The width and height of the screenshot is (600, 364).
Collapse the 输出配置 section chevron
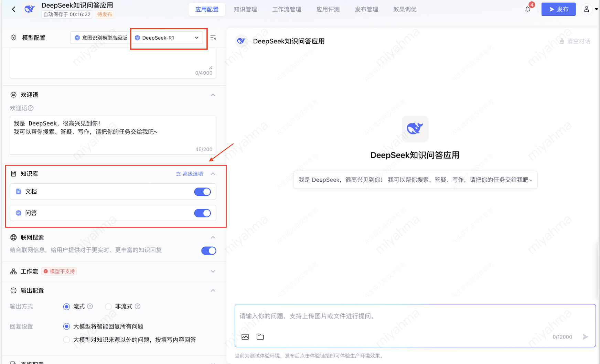pyautogui.click(x=213, y=290)
